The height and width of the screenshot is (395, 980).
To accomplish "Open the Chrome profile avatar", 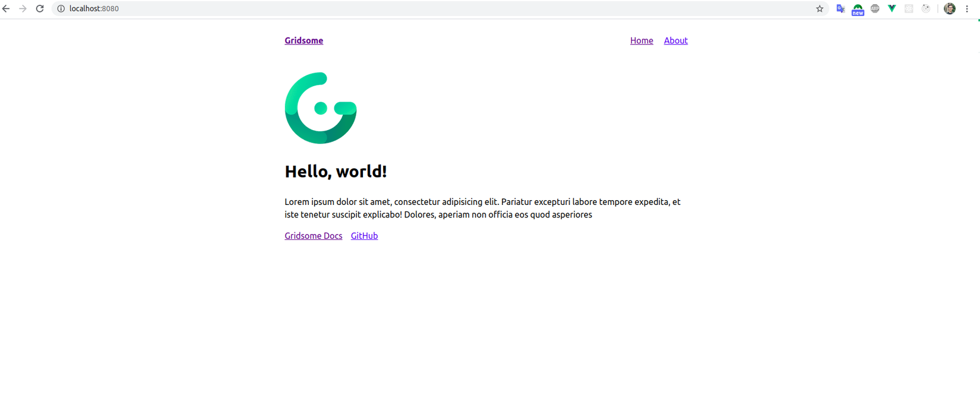I will pos(950,8).
